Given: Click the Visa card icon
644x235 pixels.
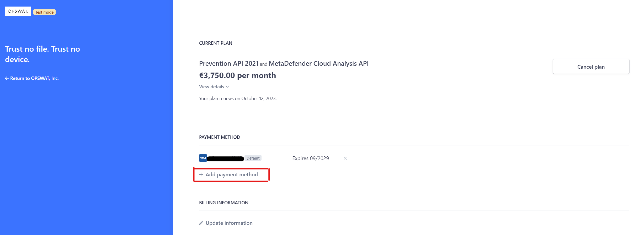Looking at the screenshot, I should click(203, 158).
